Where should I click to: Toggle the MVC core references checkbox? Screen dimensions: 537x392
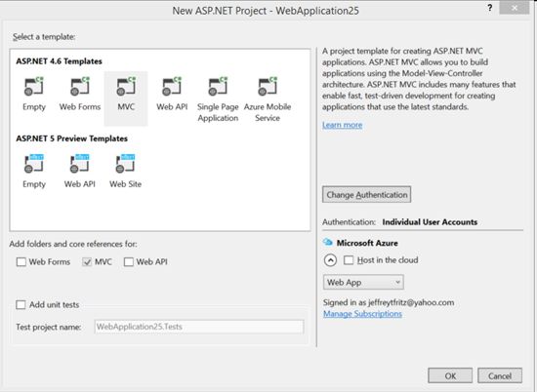click(x=87, y=262)
